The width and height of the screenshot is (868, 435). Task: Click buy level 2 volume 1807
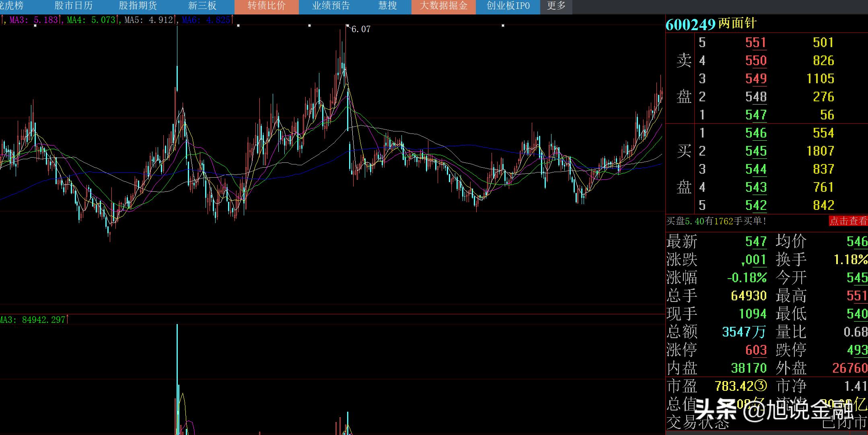point(820,151)
